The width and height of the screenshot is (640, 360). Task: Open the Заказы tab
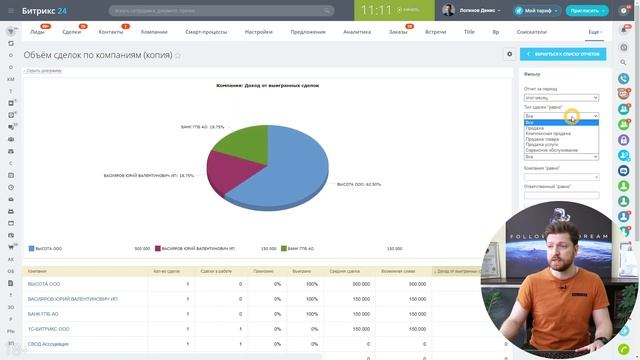tap(398, 32)
